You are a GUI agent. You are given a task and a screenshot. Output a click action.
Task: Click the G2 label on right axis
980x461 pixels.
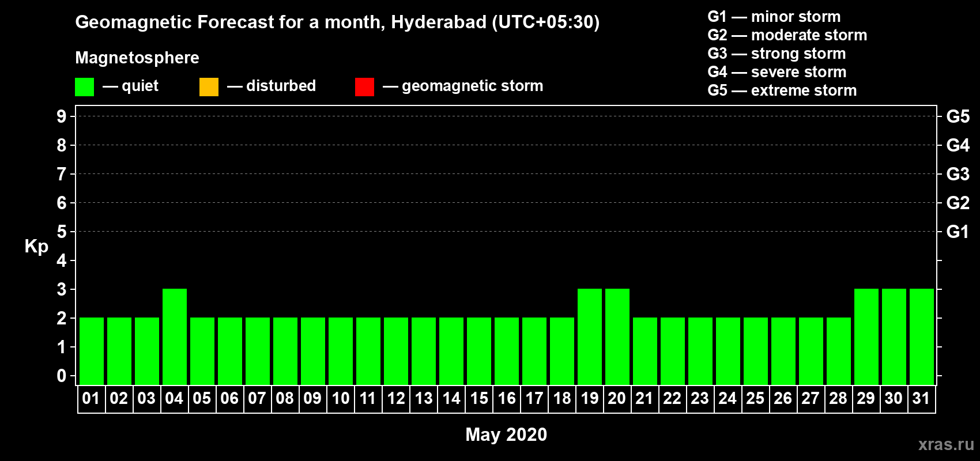[958, 203]
